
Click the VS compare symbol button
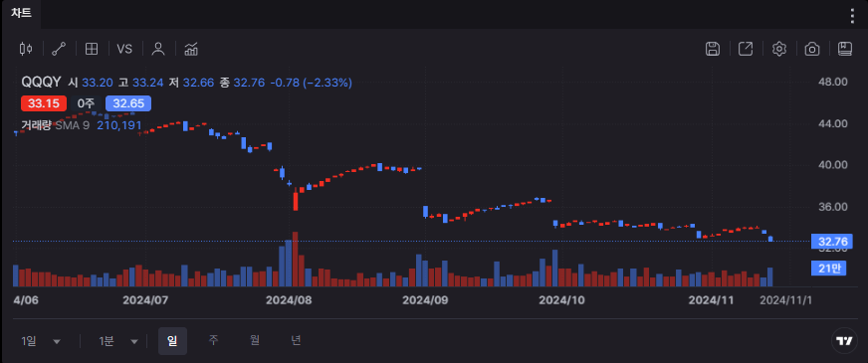(124, 49)
